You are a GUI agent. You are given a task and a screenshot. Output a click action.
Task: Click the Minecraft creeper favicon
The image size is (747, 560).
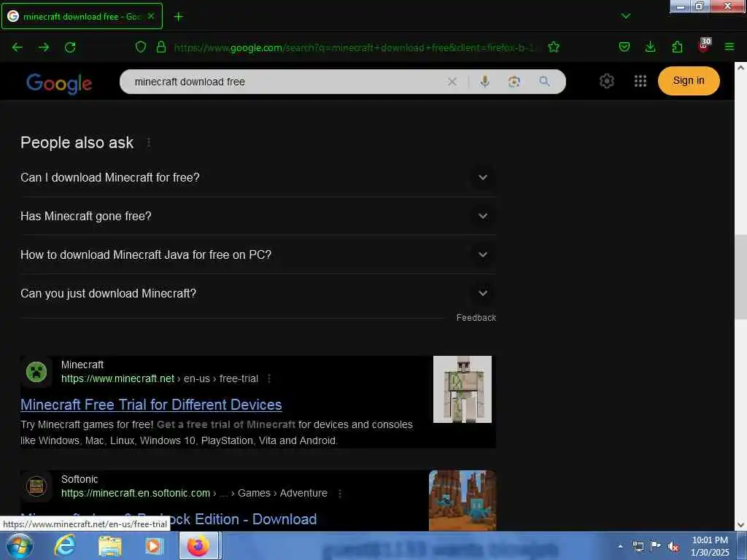36,372
